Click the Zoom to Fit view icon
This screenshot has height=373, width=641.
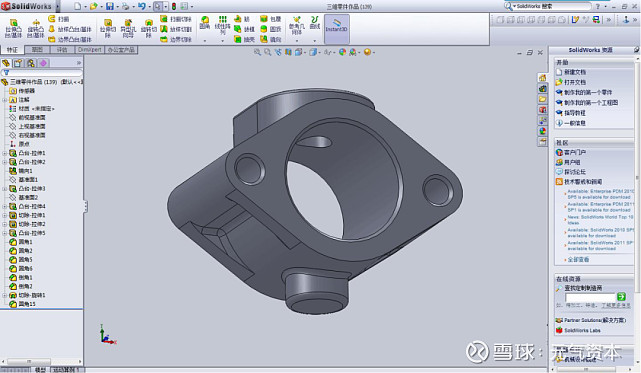(257, 52)
